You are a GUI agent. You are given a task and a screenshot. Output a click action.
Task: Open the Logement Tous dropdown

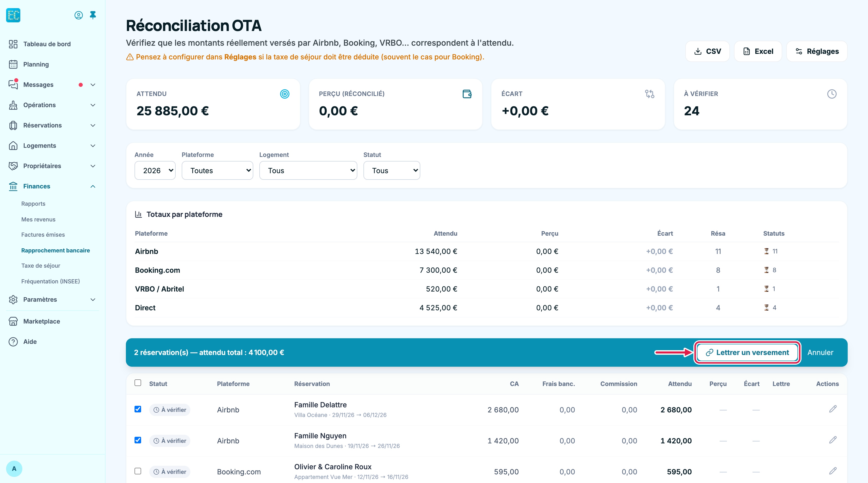308,171
